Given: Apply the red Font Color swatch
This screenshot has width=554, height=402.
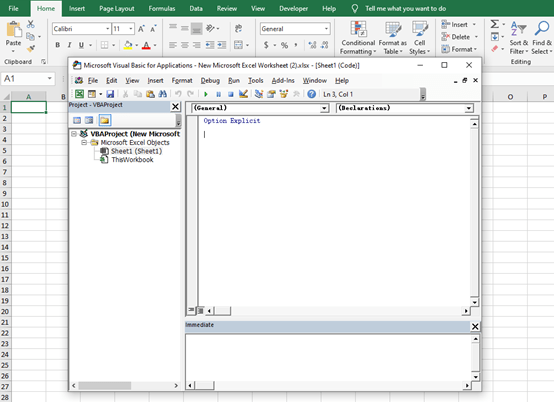Looking at the screenshot, I should (x=146, y=45).
